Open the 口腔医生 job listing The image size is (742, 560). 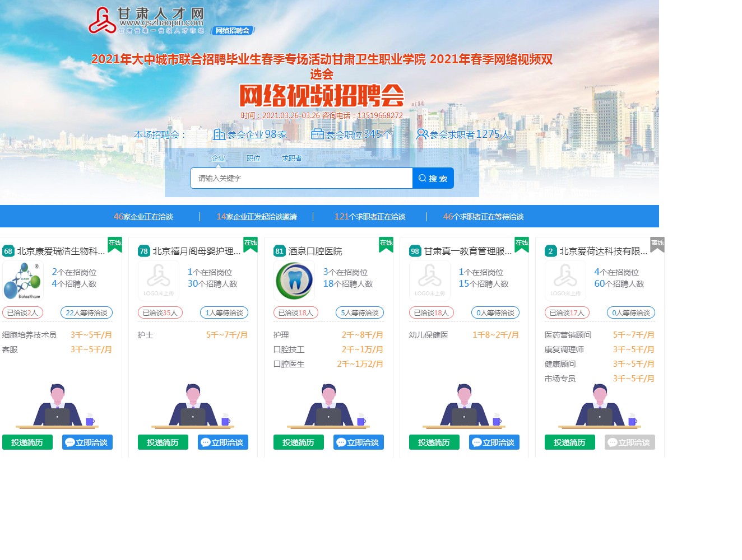click(289, 364)
